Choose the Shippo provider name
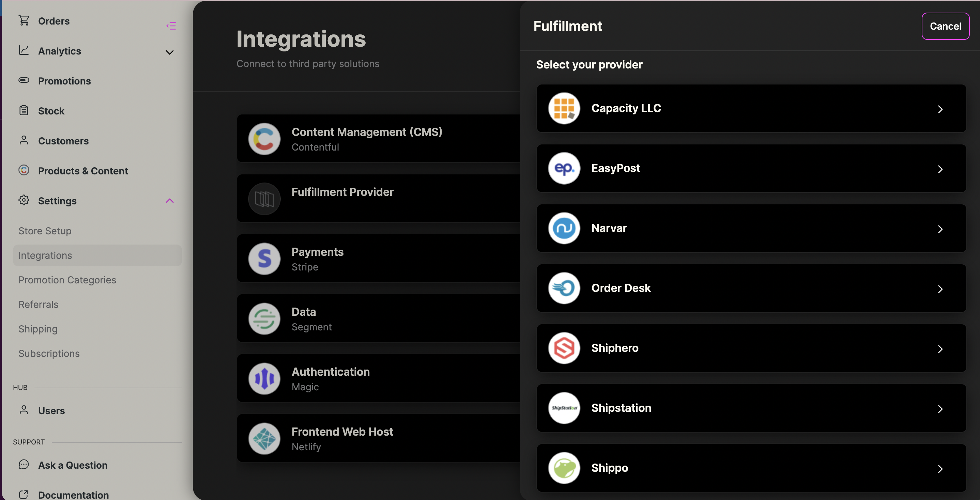The image size is (980, 500). tap(610, 468)
